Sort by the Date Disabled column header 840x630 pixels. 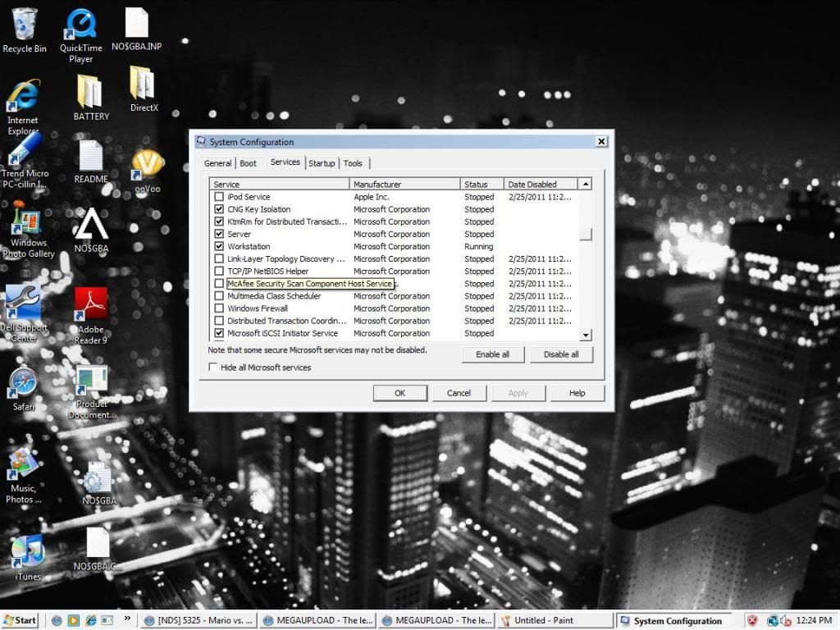pyautogui.click(x=541, y=184)
